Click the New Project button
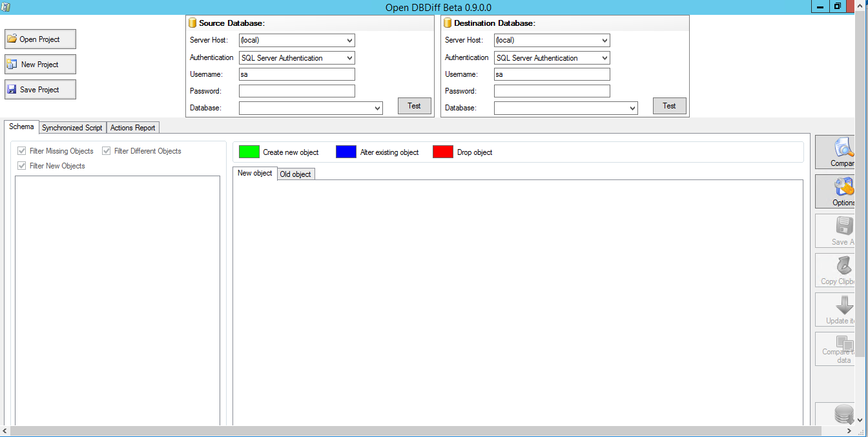Screen dimensions: 868x437 tap(40, 65)
